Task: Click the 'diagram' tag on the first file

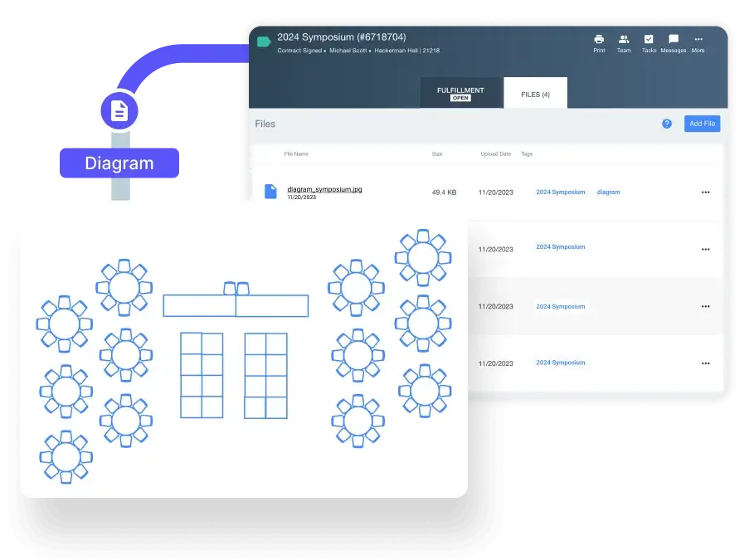Action: click(x=608, y=192)
